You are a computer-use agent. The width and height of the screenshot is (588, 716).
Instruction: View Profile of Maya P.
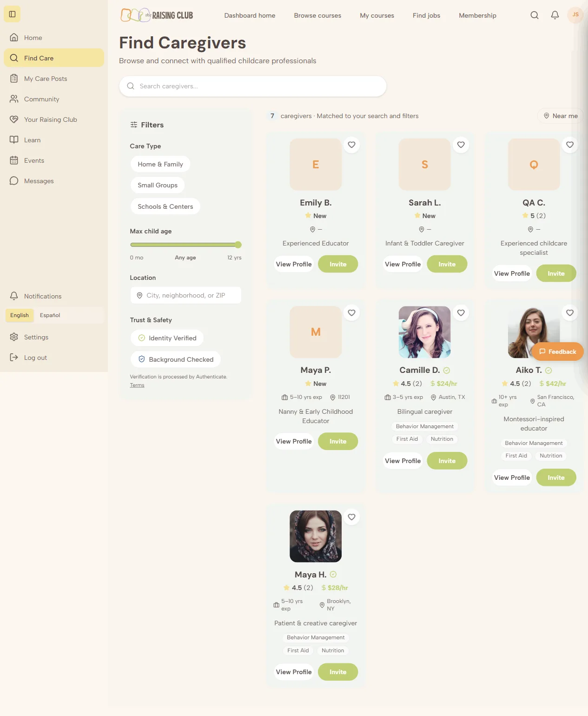point(294,441)
